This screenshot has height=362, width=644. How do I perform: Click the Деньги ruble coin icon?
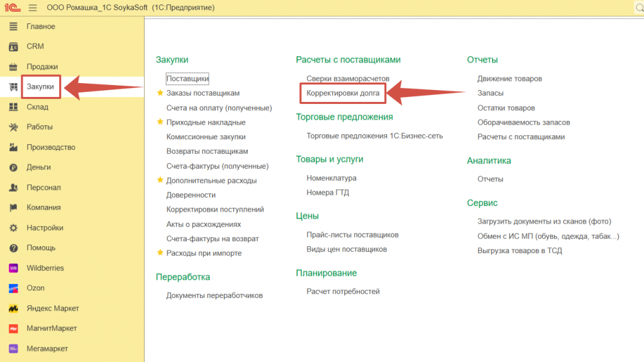tap(13, 167)
